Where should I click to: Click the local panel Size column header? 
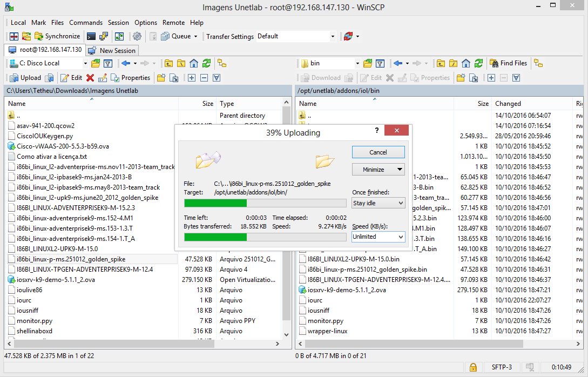tap(197, 104)
